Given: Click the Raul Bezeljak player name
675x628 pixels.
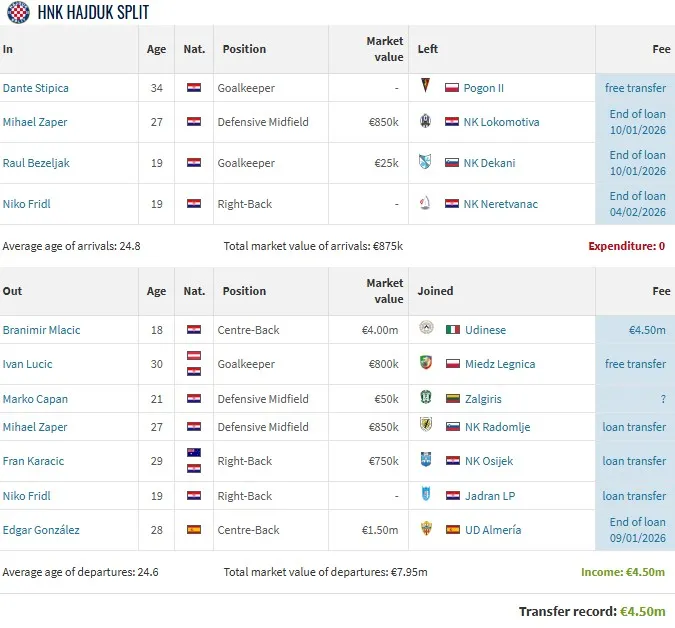Looking at the screenshot, I should click(36, 163).
